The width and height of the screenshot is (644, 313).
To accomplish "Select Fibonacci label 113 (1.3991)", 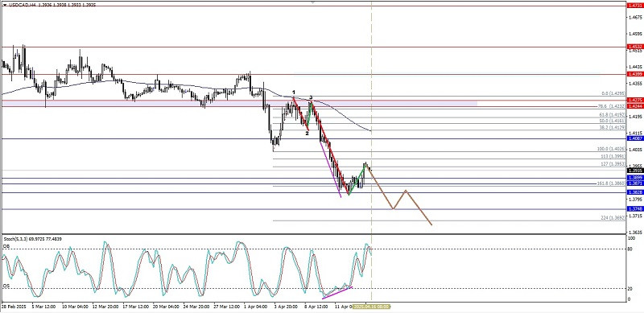I will point(613,156).
